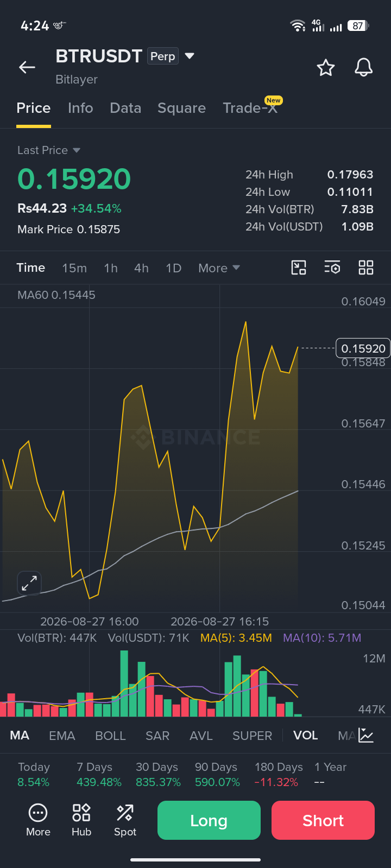The width and height of the screenshot is (391, 868).
Task: Tap the 24h Vol(BTR) value 7.83B
Action: pos(357,209)
